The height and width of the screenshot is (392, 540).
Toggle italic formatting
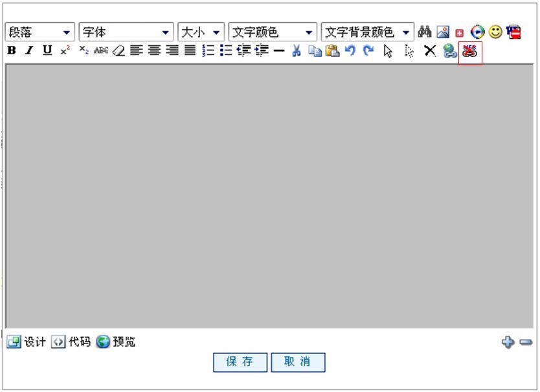coord(29,50)
